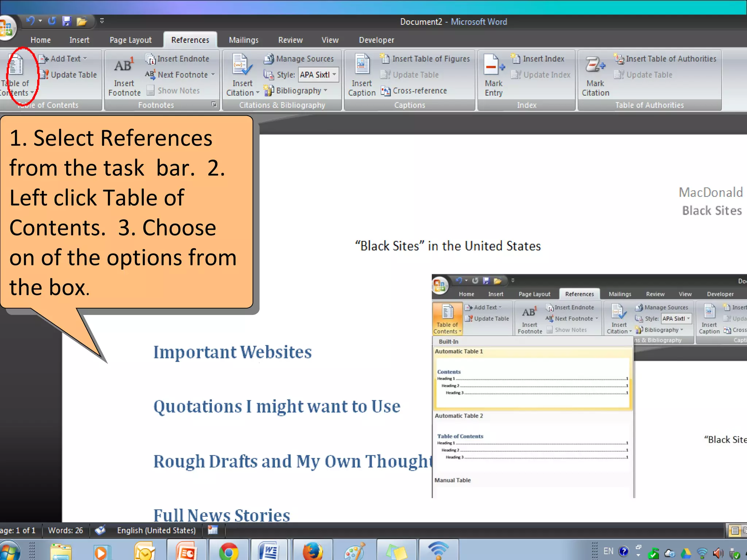747x560 pixels.
Task: Click the 'Important Websites' heading
Action: (x=233, y=352)
